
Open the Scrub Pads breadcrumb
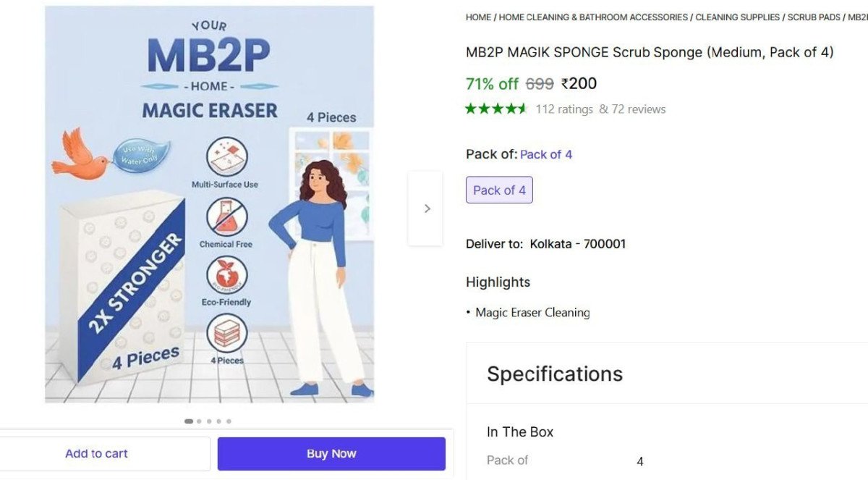pos(814,17)
